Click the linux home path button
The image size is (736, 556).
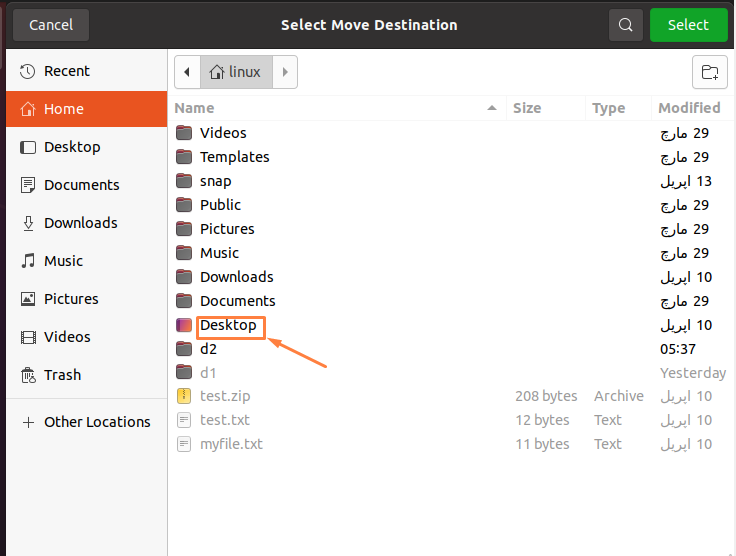(x=236, y=72)
